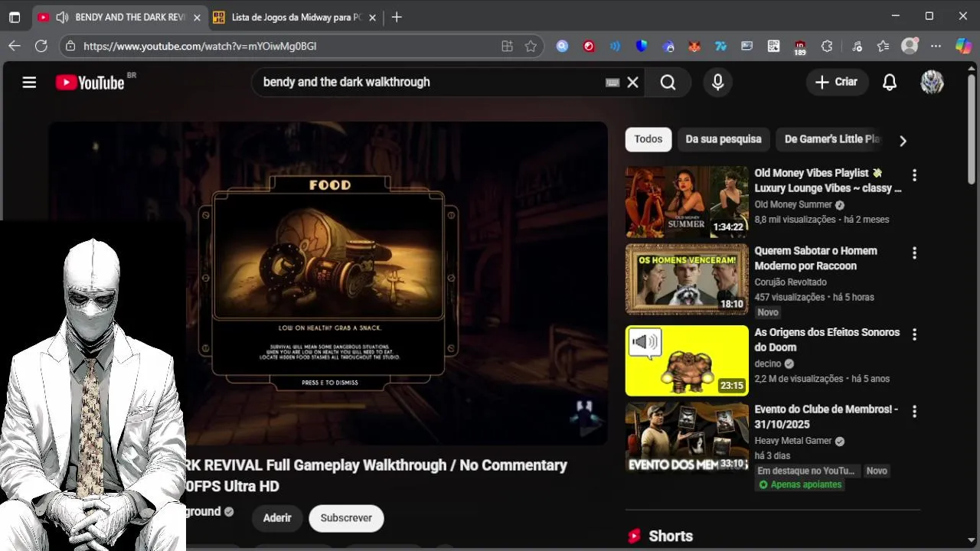Open the blue shield extension
The image size is (980, 551).
tap(642, 46)
